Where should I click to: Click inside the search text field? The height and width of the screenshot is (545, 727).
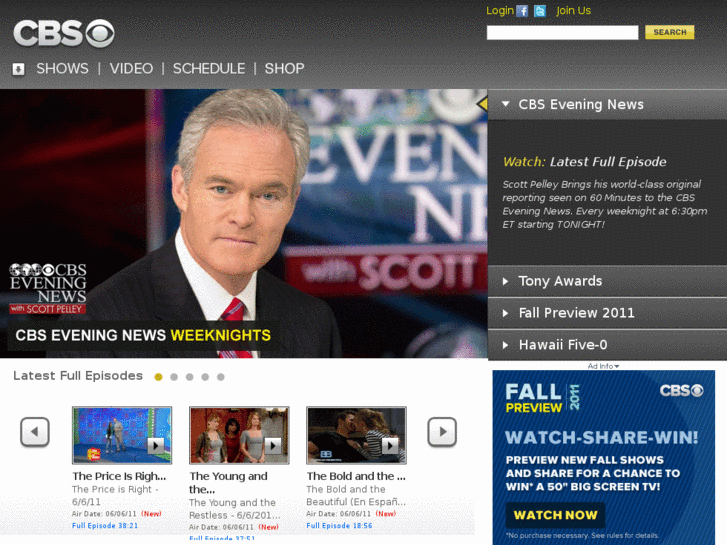click(562, 32)
